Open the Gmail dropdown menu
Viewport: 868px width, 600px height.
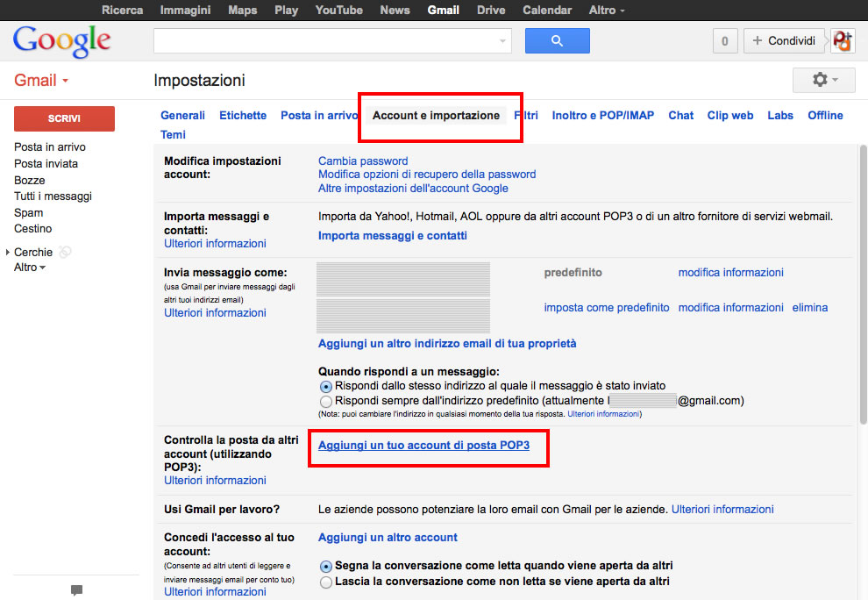pyautogui.click(x=41, y=81)
